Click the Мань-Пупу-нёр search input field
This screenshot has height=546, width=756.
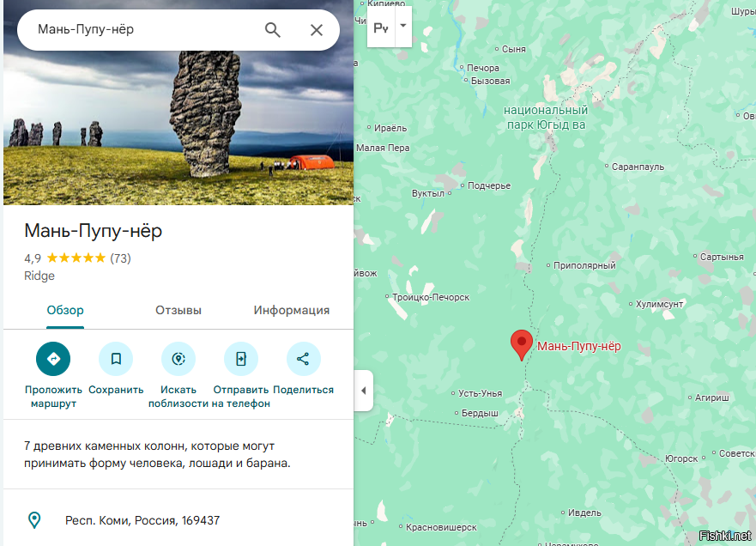point(145,29)
